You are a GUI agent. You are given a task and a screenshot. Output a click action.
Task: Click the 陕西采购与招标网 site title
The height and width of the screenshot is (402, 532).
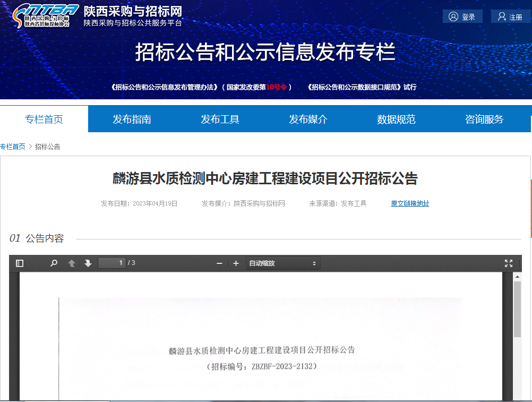click(133, 12)
